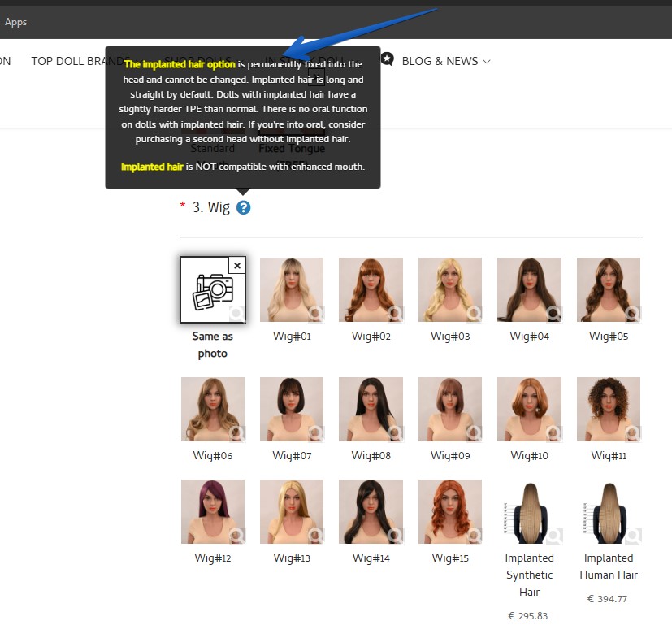Click the Wig#11 label text
Image resolution: width=672 pixels, height=634 pixels.
pyautogui.click(x=609, y=456)
